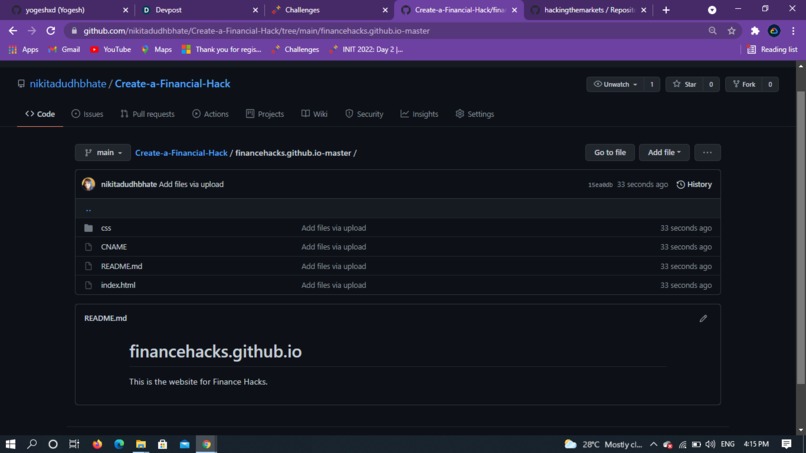The height and width of the screenshot is (453, 806).
Task: Launch Microsoft Edge from the taskbar
Action: pyautogui.click(x=119, y=444)
